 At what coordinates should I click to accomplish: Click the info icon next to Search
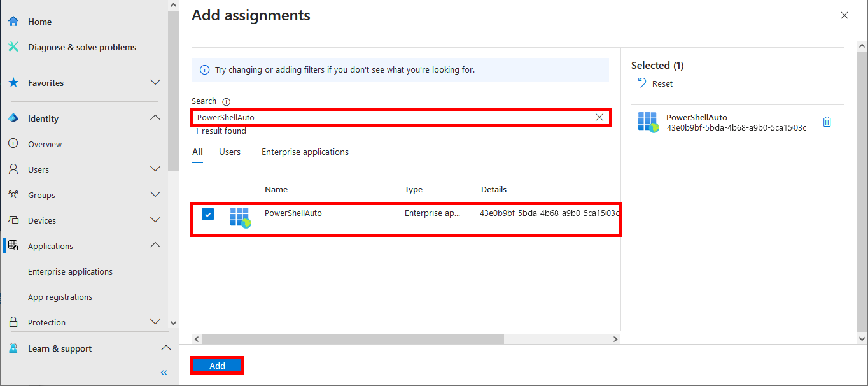pos(227,101)
